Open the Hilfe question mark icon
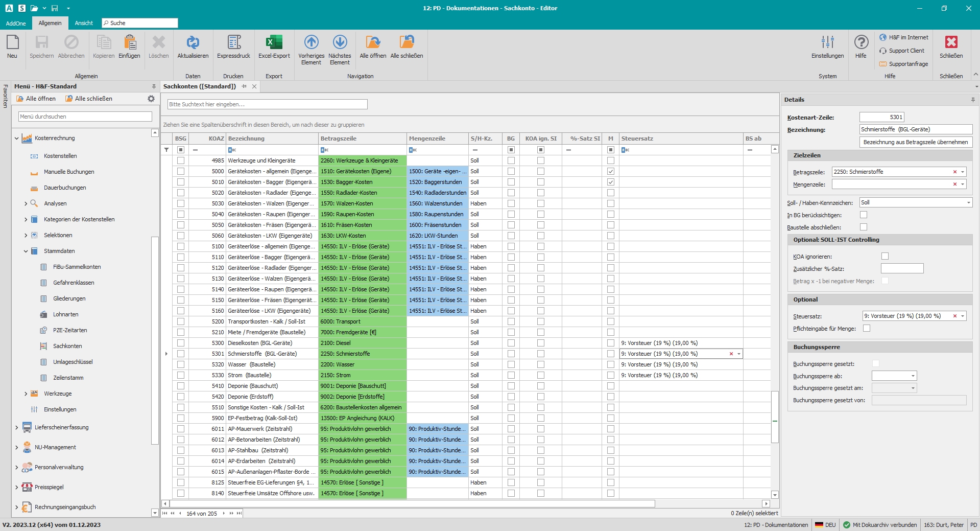980x531 pixels. coord(861,42)
